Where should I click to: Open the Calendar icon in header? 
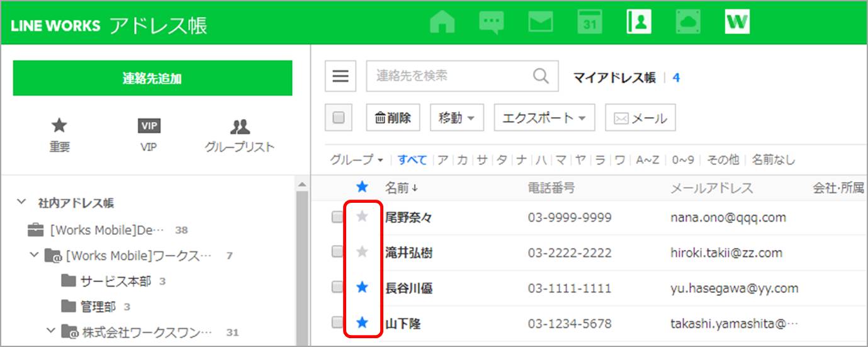point(589,23)
